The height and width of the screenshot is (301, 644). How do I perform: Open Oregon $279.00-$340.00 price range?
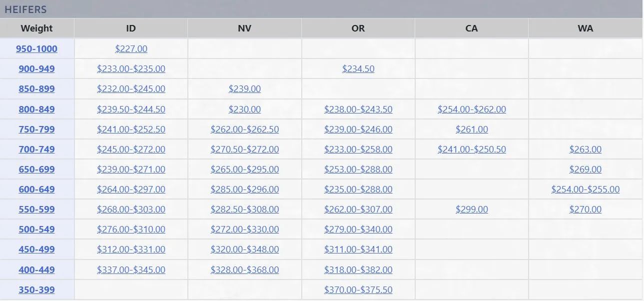[358, 229]
